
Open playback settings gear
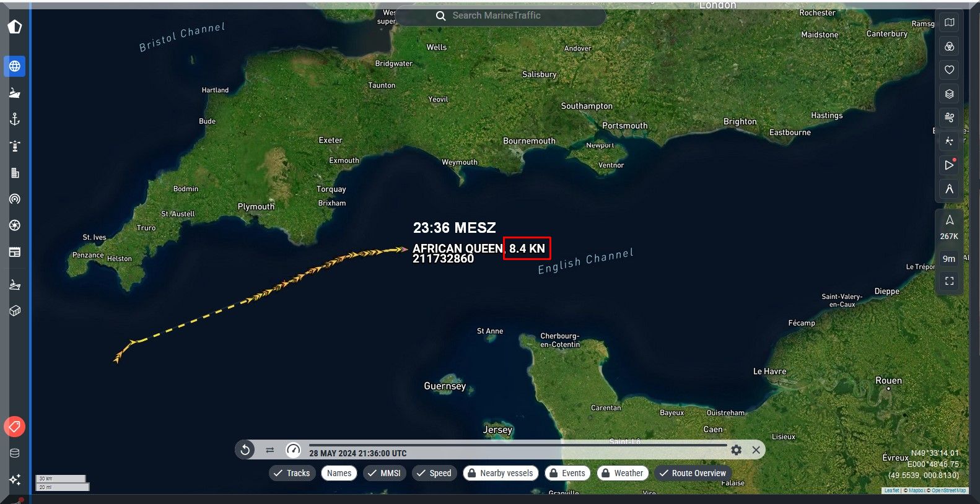point(736,450)
